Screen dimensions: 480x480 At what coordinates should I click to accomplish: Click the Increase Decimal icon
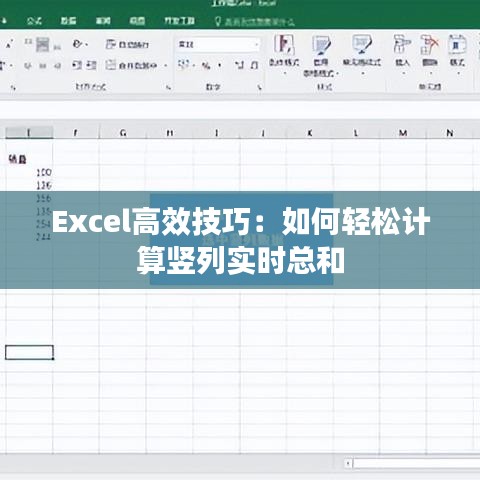(x=239, y=65)
